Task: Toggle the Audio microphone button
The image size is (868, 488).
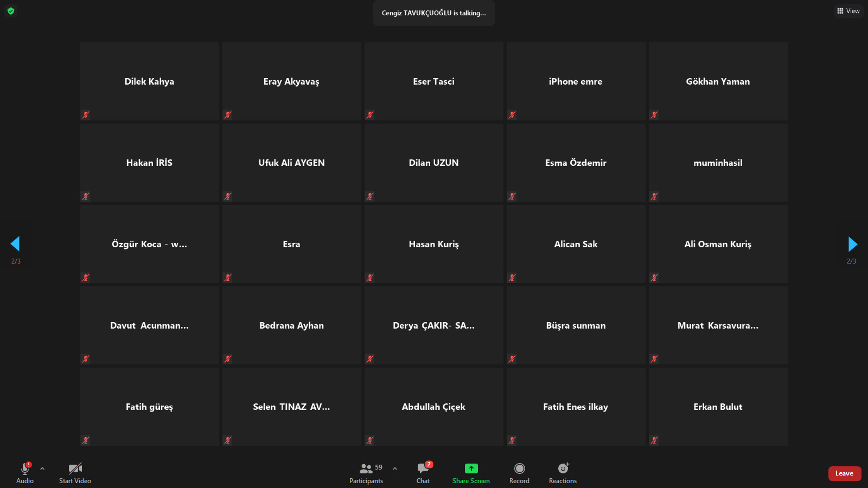Action: [x=25, y=469]
